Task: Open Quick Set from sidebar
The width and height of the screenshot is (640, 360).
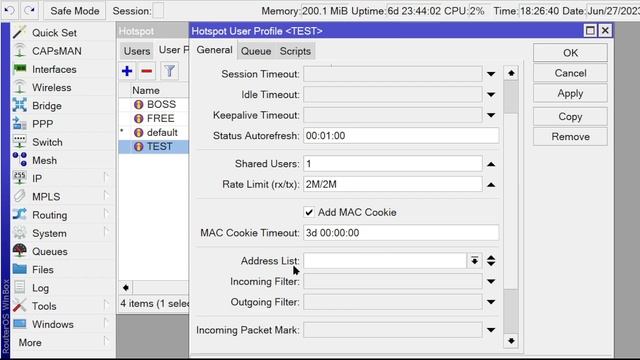Action: pos(54,33)
